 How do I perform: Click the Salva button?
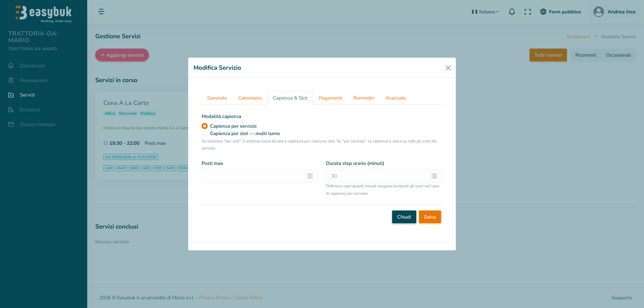click(430, 217)
